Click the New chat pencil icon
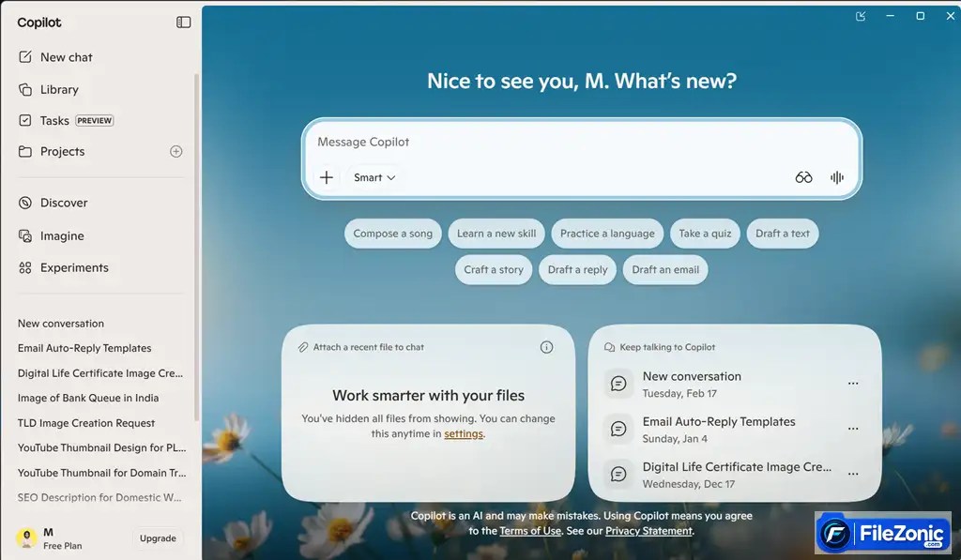The height and width of the screenshot is (560, 961). coord(25,57)
